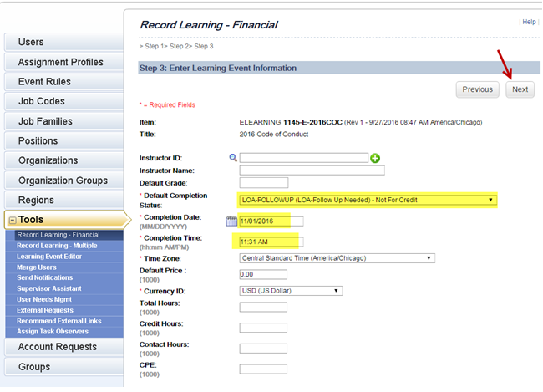Open the Users menu section

click(64, 42)
